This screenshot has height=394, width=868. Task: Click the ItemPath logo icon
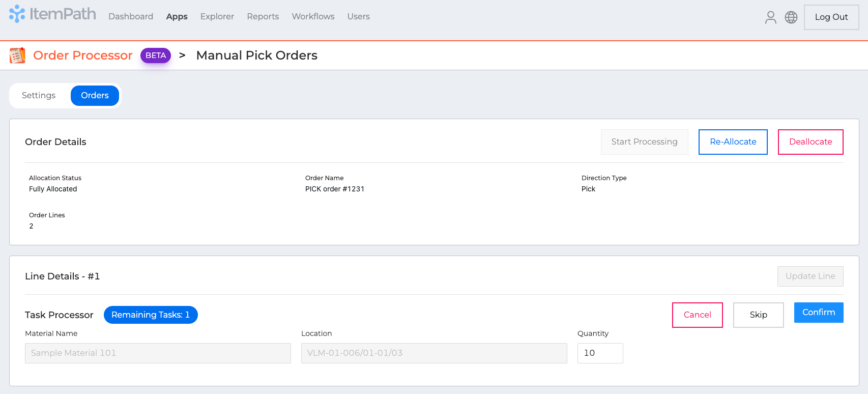(x=17, y=14)
